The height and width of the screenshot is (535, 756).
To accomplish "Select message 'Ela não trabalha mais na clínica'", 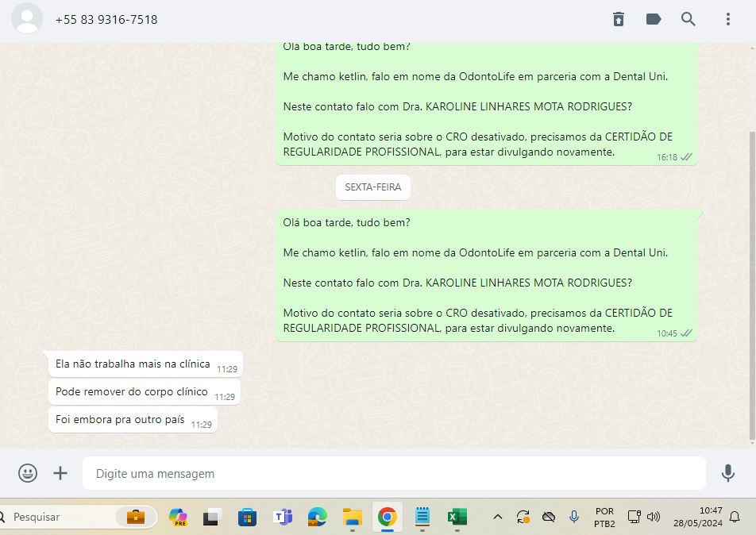I will click(x=145, y=364).
